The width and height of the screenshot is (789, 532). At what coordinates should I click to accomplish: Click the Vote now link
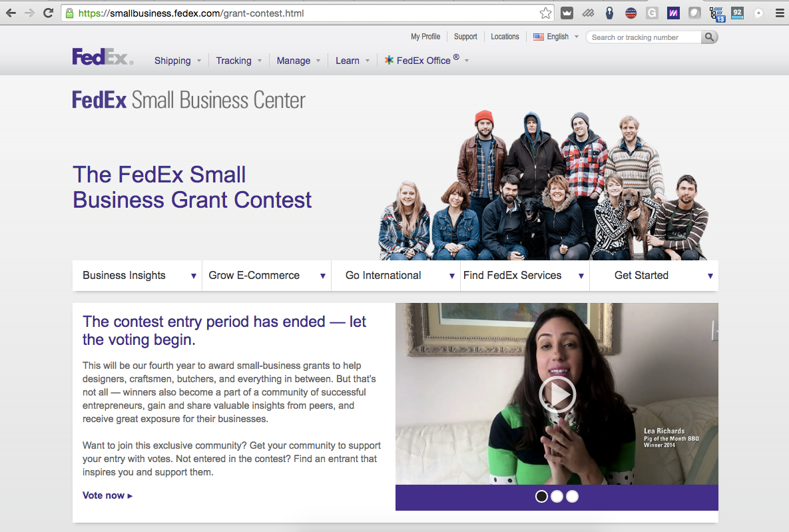tap(107, 495)
